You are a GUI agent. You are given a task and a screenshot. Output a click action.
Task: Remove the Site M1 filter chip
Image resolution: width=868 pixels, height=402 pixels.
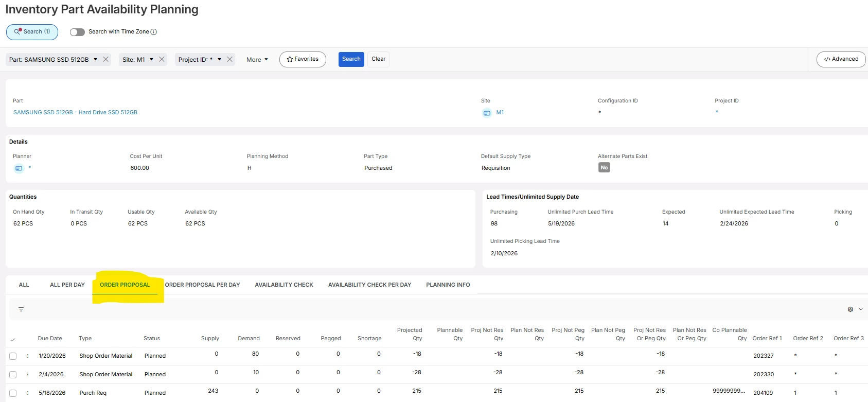click(x=162, y=60)
